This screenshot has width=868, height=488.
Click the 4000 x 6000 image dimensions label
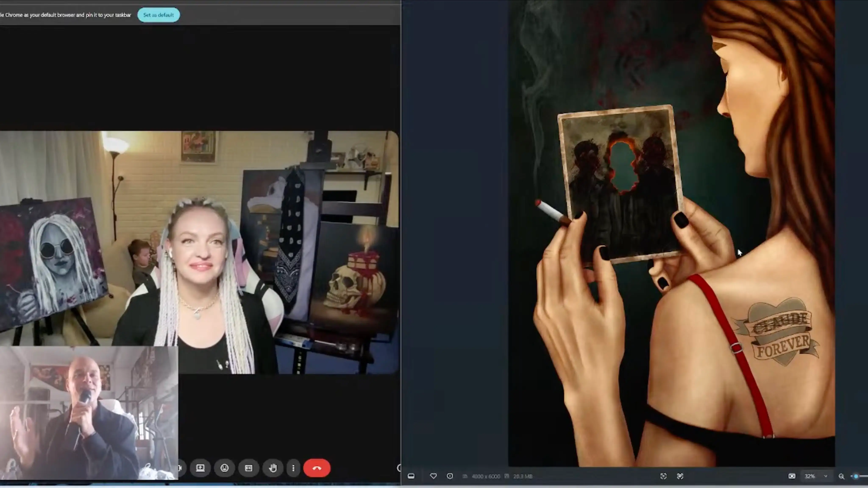coord(485,476)
